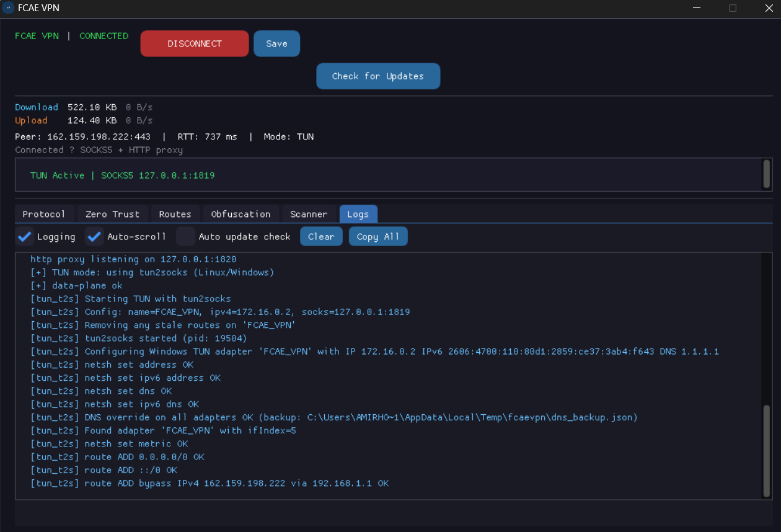Click the DNS override on all adapters line
The width and height of the screenshot is (781, 532).
(x=334, y=417)
